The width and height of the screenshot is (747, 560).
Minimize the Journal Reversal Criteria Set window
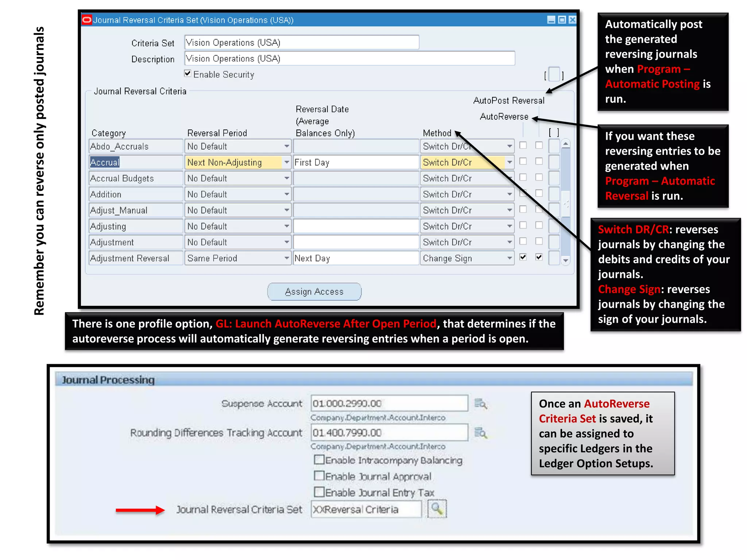[551, 20]
